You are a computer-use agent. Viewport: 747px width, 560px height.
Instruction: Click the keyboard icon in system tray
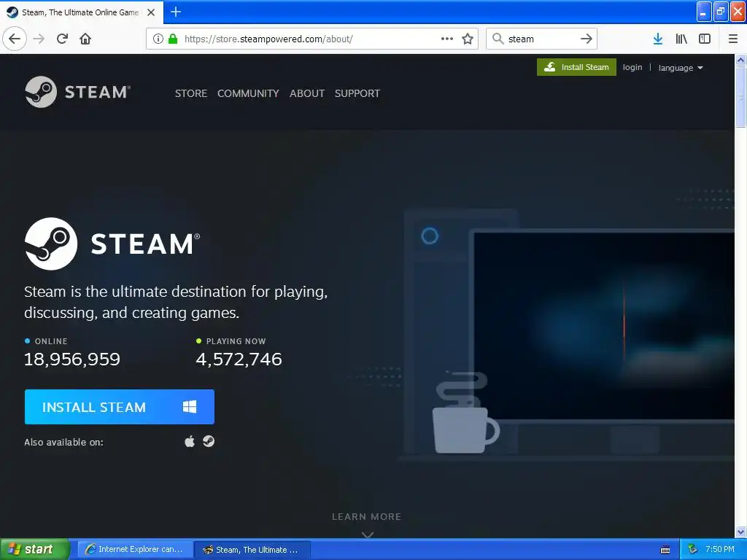[665, 550]
